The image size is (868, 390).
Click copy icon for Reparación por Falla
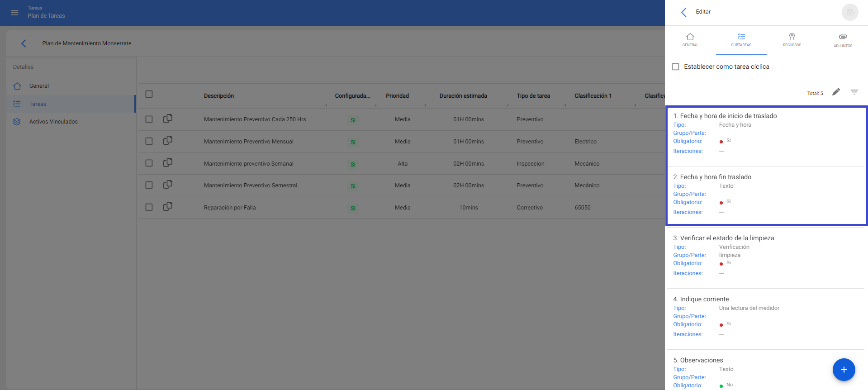coord(168,207)
